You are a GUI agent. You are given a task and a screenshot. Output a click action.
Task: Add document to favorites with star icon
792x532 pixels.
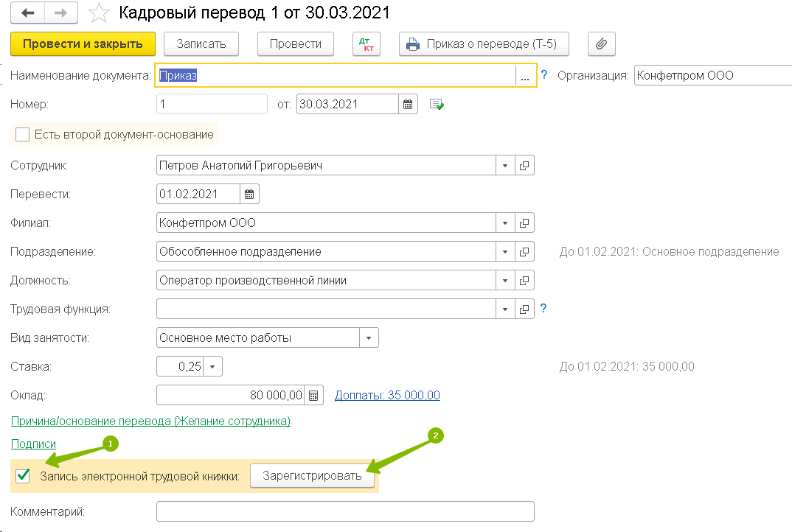tap(97, 13)
